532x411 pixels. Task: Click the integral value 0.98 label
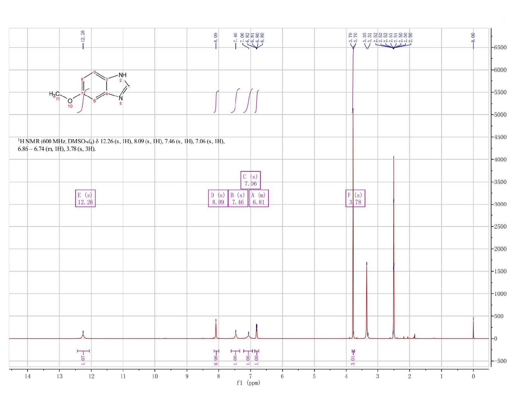[216, 360]
